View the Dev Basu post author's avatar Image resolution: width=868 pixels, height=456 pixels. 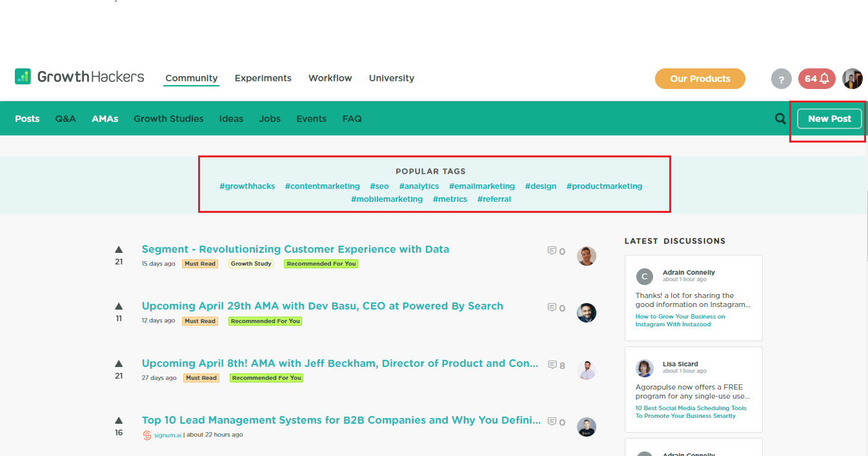tap(587, 313)
